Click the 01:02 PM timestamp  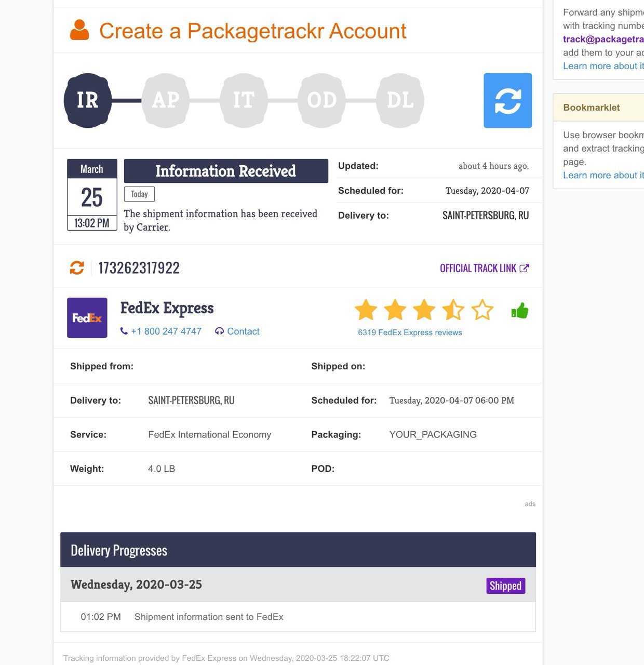[101, 617]
